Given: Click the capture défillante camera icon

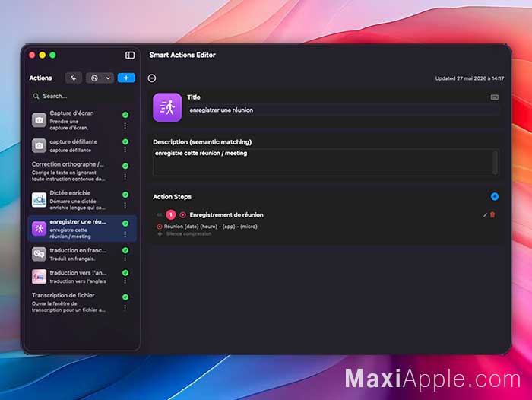Looking at the screenshot, I should [x=39, y=146].
